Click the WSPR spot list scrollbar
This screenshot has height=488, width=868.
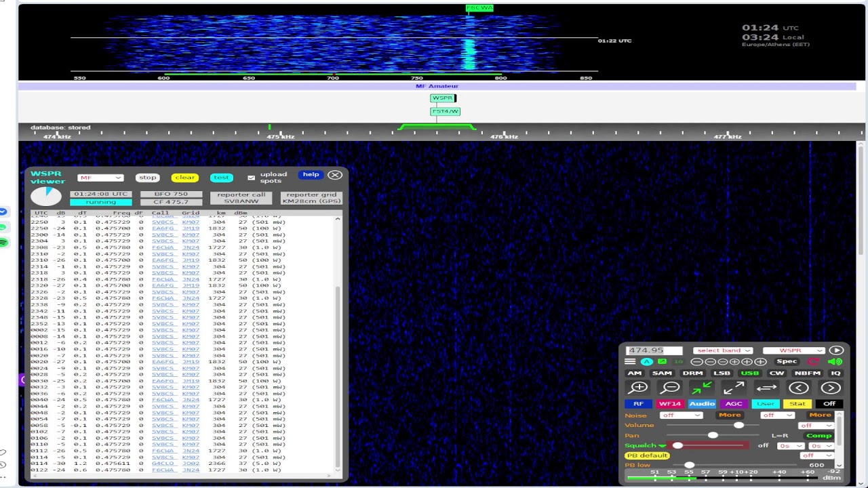point(338,376)
